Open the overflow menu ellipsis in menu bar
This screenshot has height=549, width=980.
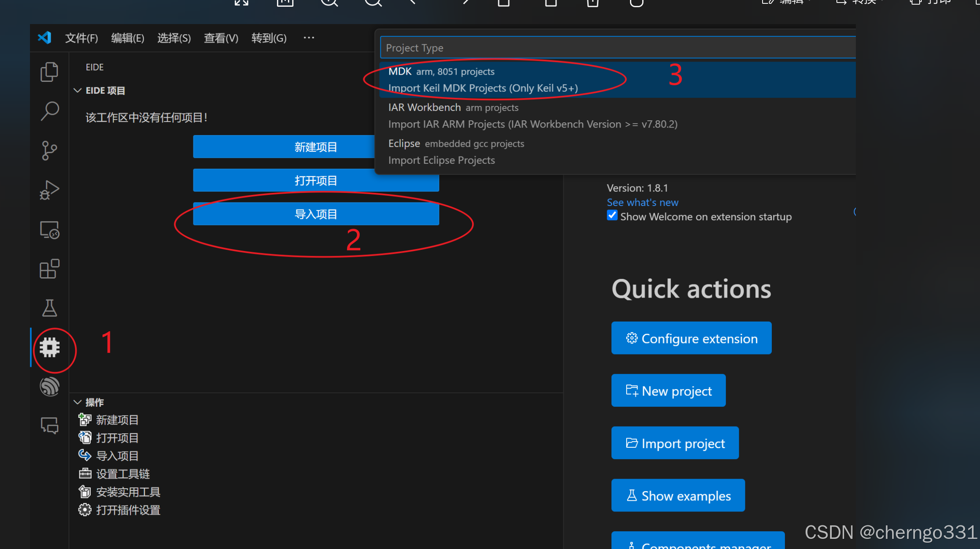(x=309, y=38)
